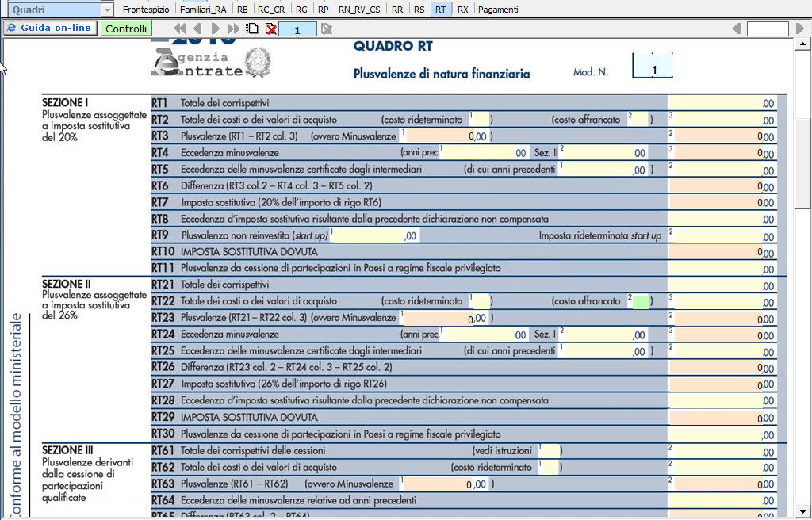Click 'SEZIONE II' heading text

coord(67,284)
